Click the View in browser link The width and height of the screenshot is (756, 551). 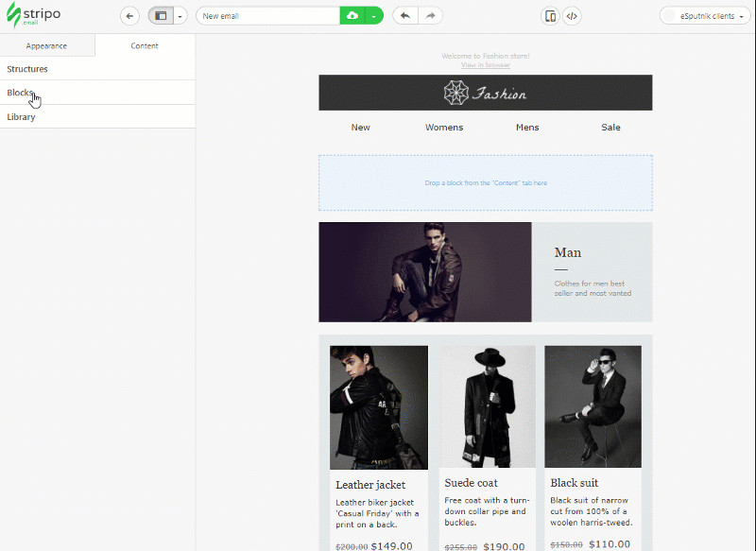486,65
